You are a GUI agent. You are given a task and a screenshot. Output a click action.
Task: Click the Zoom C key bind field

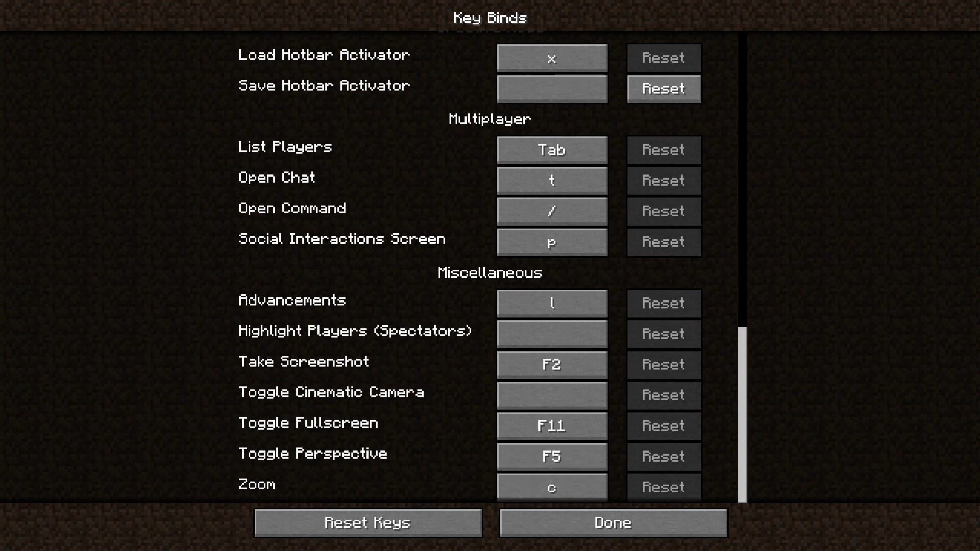click(552, 487)
